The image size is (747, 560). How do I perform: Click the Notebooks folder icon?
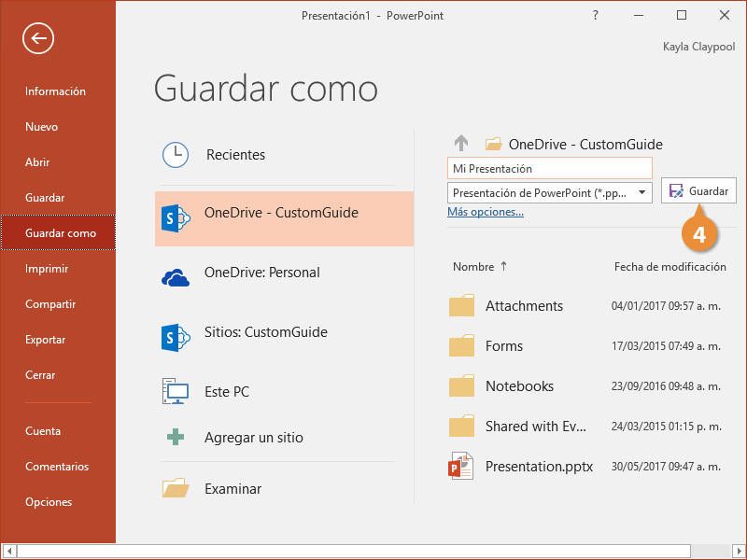coord(461,385)
